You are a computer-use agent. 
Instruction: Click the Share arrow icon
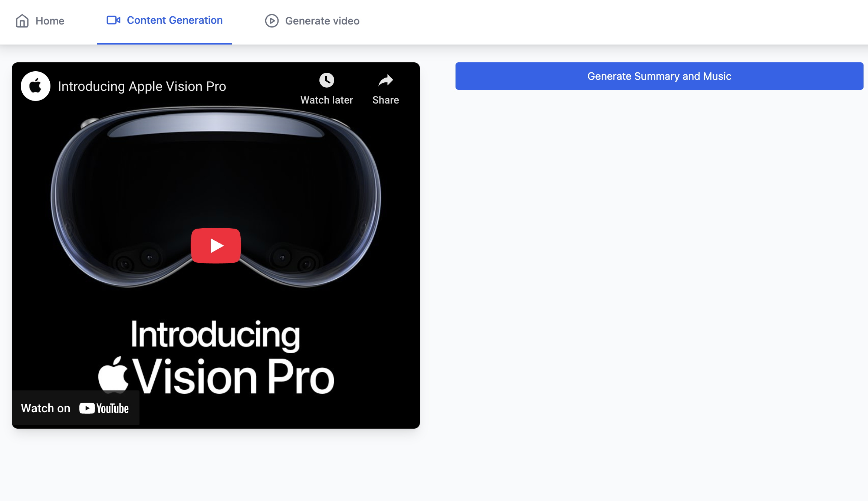click(385, 80)
